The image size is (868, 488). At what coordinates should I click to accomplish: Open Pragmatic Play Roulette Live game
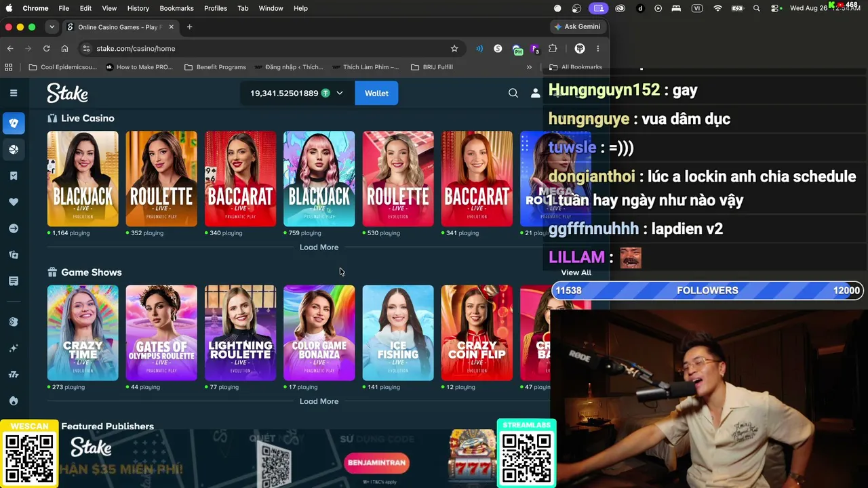pos(161,179)
